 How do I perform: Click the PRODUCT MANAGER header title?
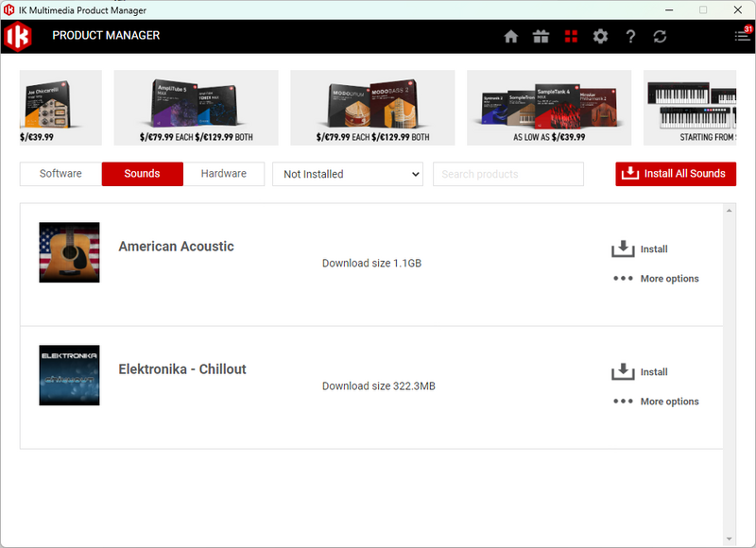tap(106, 36)
